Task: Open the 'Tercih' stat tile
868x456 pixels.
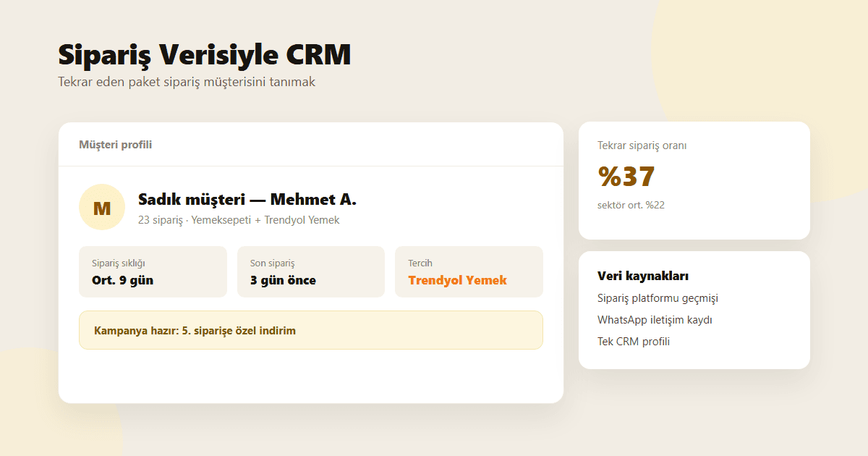Action: 469,271
